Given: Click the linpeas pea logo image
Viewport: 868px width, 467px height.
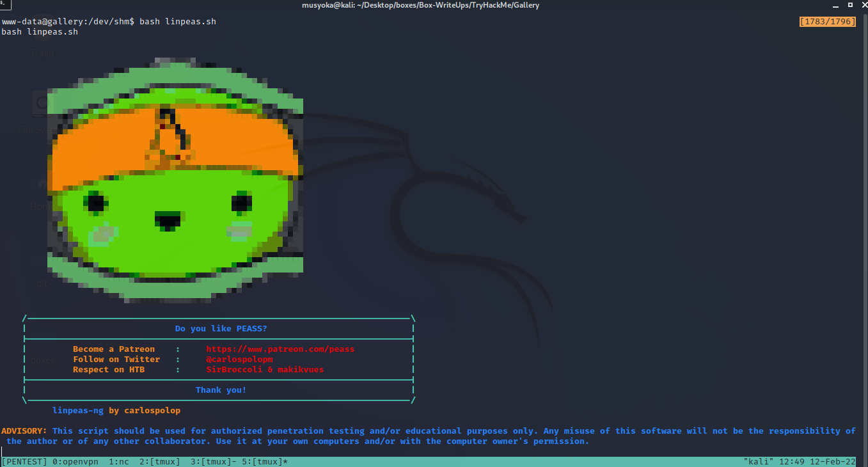Looking at the screenshot, I should coord(175,180).
